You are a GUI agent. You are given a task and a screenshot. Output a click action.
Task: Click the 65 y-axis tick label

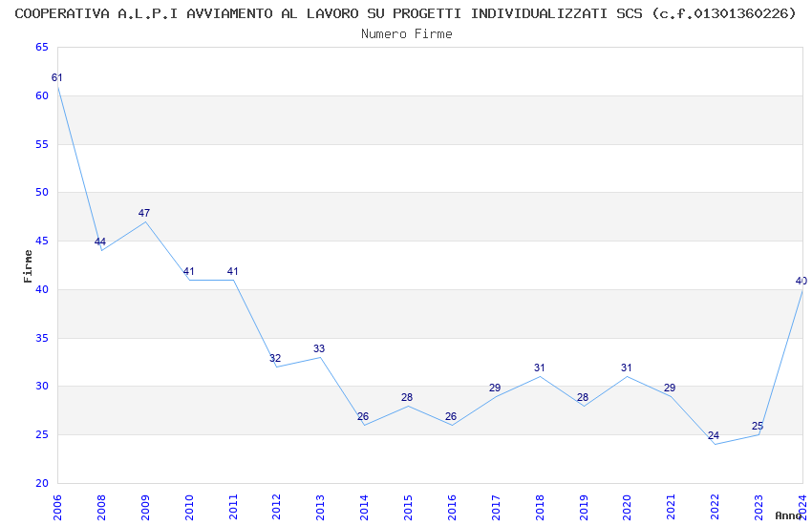pos(42,47)
